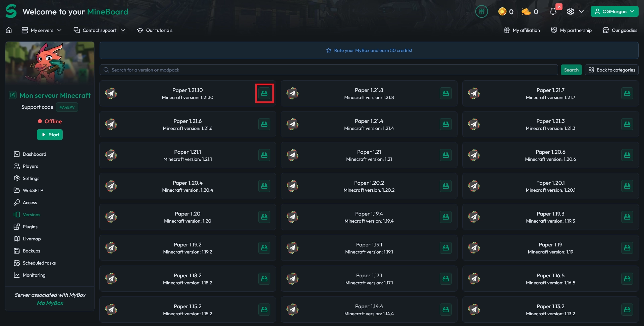Expand the Contact support dropdown
This screenshot has height=326, width=644.
pos(100,30)
